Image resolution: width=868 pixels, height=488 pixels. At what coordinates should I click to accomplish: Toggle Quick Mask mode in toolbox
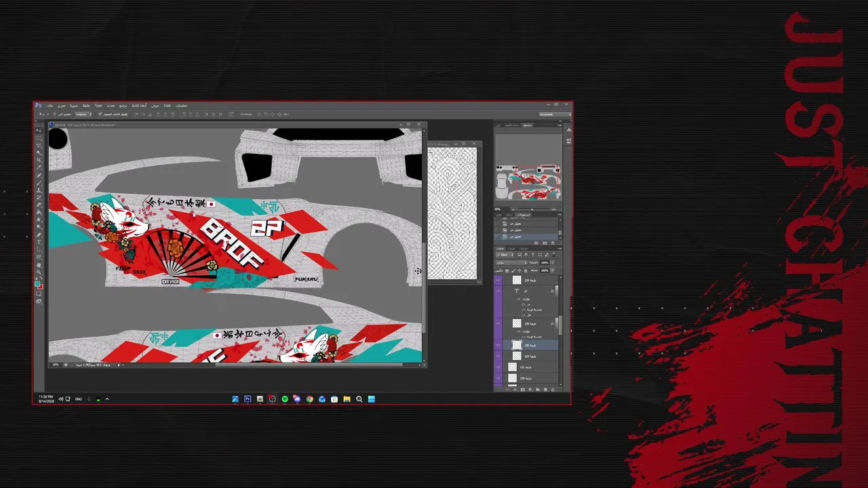(39, 294)
